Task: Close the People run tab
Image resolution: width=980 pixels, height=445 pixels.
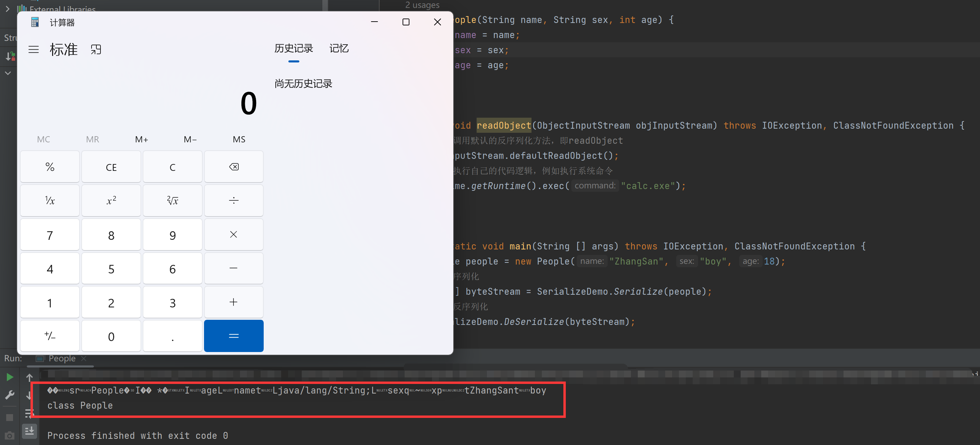Action: tap(84, 358)
